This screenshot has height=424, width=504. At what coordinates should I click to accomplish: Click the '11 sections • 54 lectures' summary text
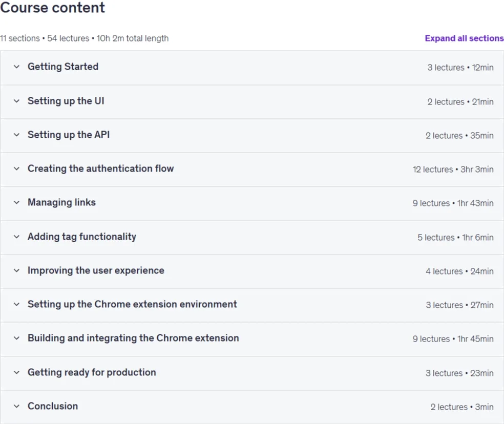(x=45, y=38)
